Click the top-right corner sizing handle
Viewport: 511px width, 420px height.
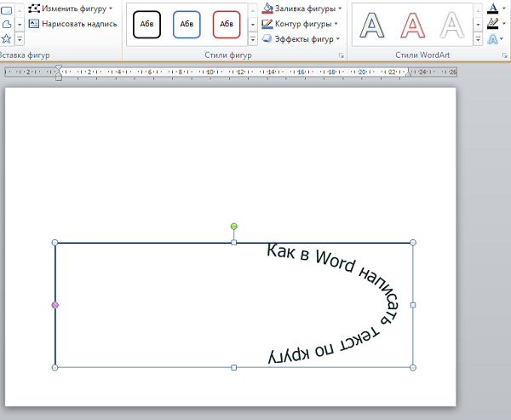point(413,242)
